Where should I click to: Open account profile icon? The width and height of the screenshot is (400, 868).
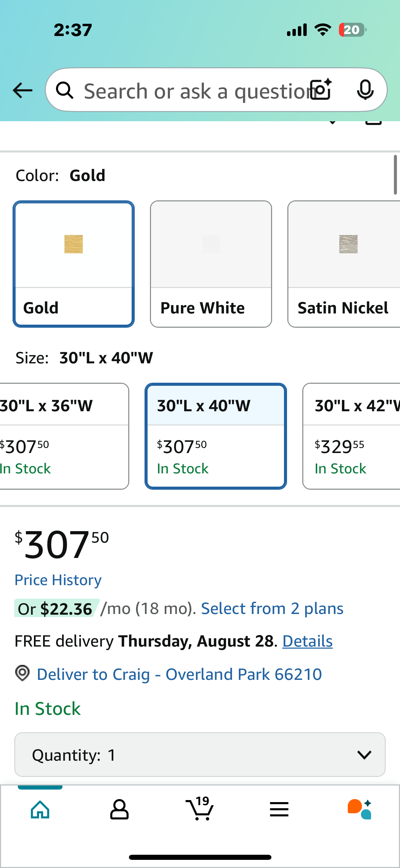(x=119, y=810)
